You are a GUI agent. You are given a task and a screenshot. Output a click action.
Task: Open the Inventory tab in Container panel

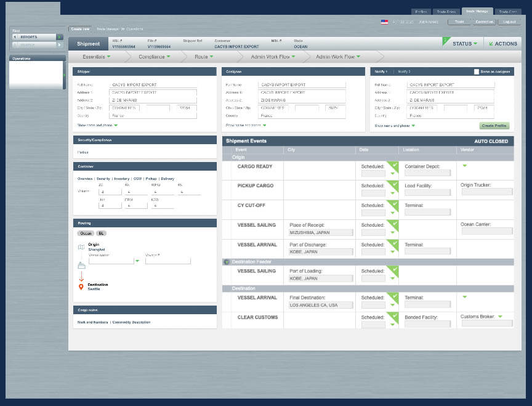[x=121, y=179]
